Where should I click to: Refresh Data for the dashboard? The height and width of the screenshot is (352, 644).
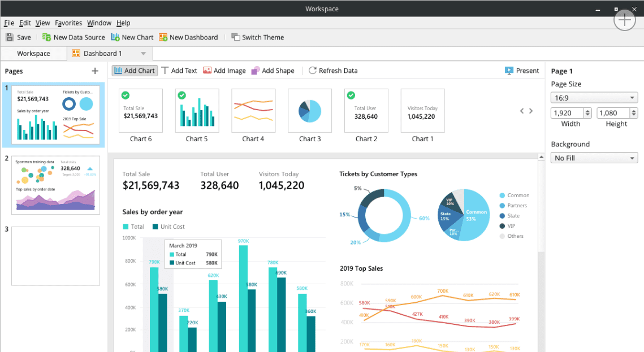coord(333,70)
